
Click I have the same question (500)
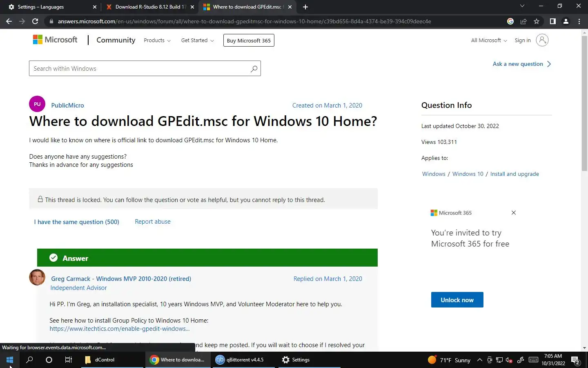(77, 222)
